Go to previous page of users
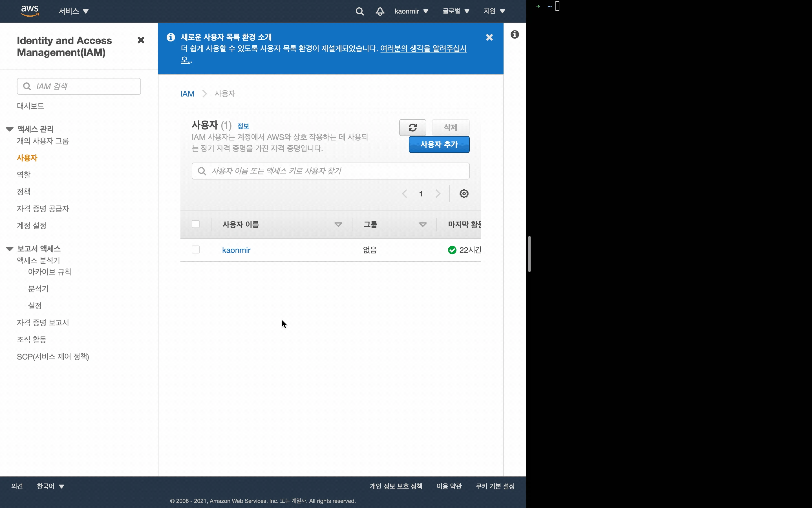 (405, 194)
